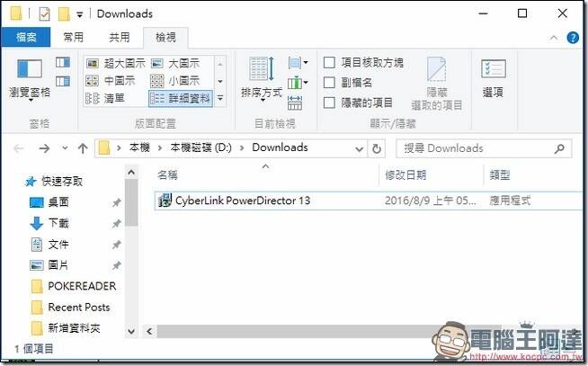Toggle the preview pane icon
Viewport: 588px width, 366px height.
(63, 62)
